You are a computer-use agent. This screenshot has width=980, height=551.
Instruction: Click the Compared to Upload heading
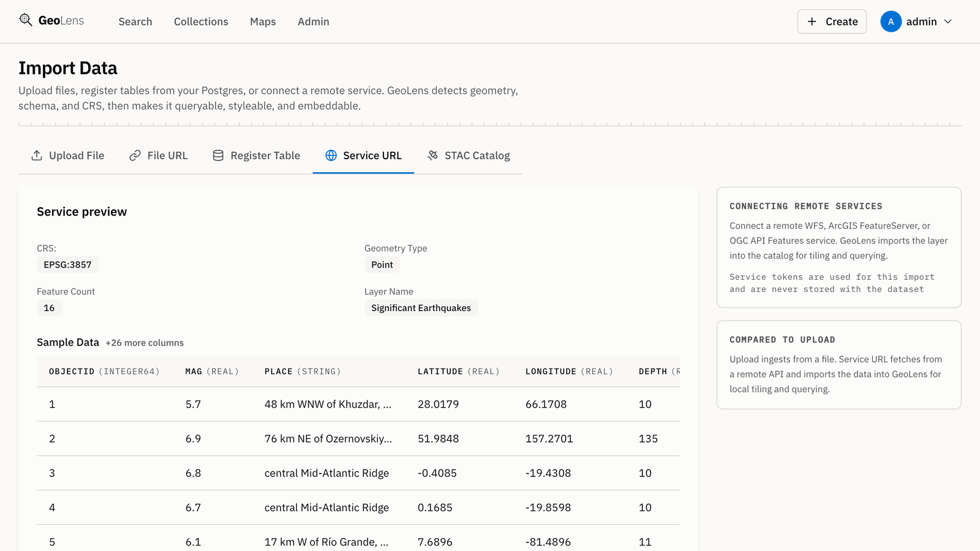(782, 340)
